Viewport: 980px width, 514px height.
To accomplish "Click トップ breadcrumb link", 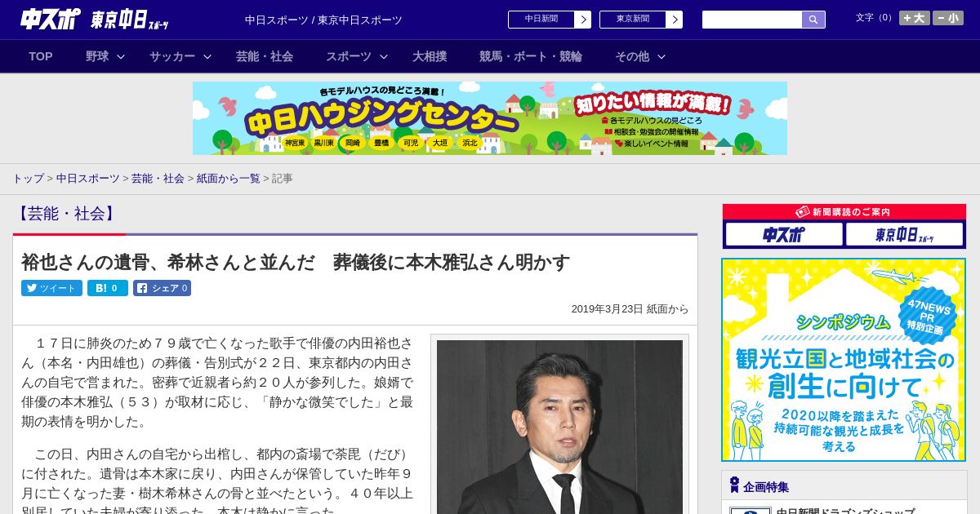I will click(x=28, y=178).
